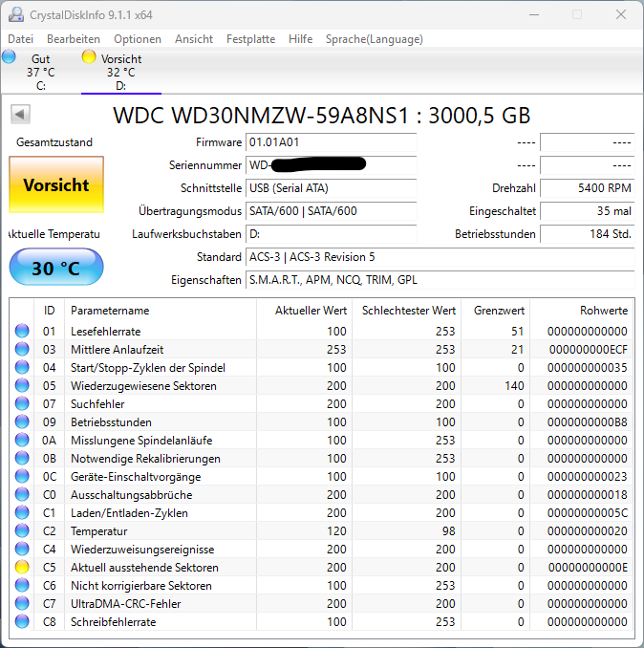Click raw value 000000000ECF in row 03
The height and width of the screenshot is (648, 644).
point(589,350)
